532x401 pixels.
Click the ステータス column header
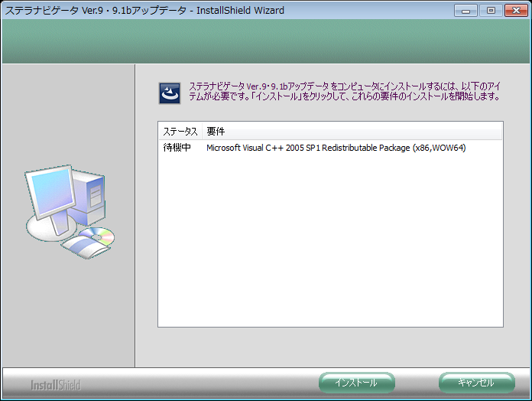point(180,132)
